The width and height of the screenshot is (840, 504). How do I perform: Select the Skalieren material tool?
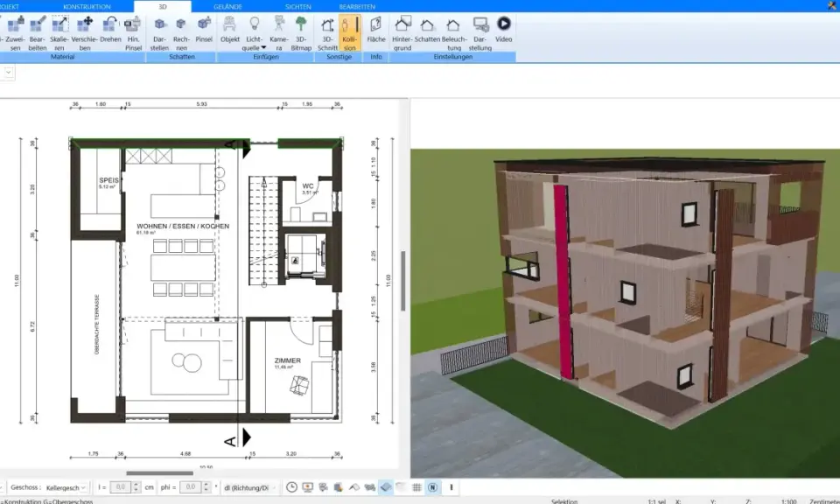click(x=59, y=33)
